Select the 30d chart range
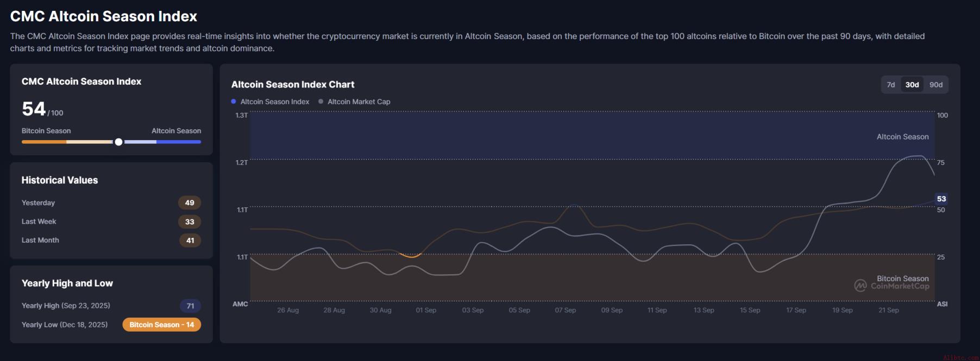Image resolution: width=980 pixels, height=361 pixels. (x=912, y=85)
